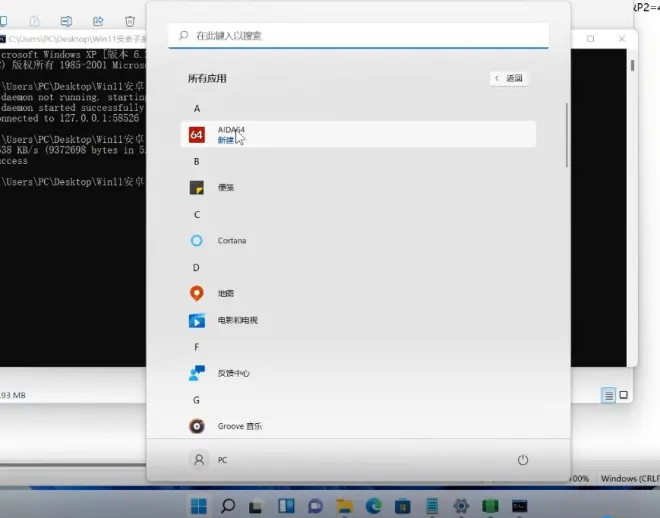Click the Windows Start button on taskbar
Image resolution: width=660 pixels, height=518 pixels.
(x=199, y=506)
